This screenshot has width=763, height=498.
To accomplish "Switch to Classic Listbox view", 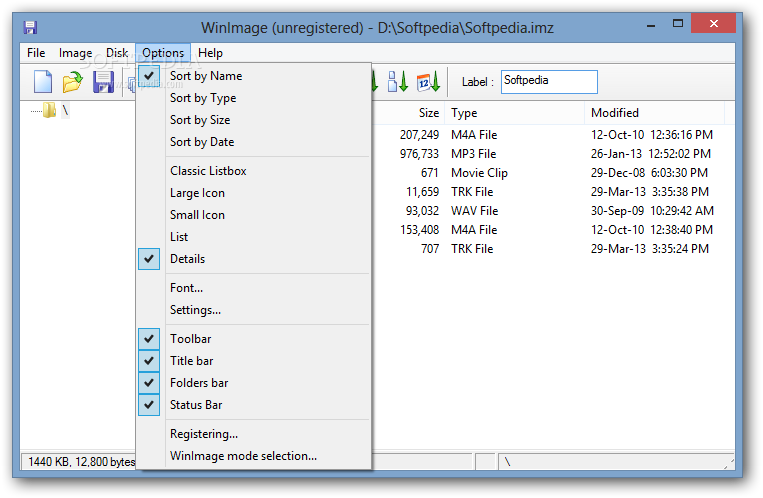I will click(x=253, y=171).
